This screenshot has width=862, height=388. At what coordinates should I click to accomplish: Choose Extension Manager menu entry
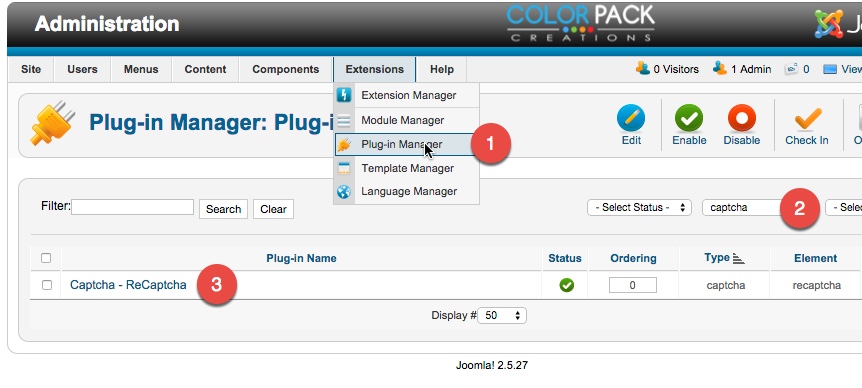pyautogui.click(x=406, y=95)
